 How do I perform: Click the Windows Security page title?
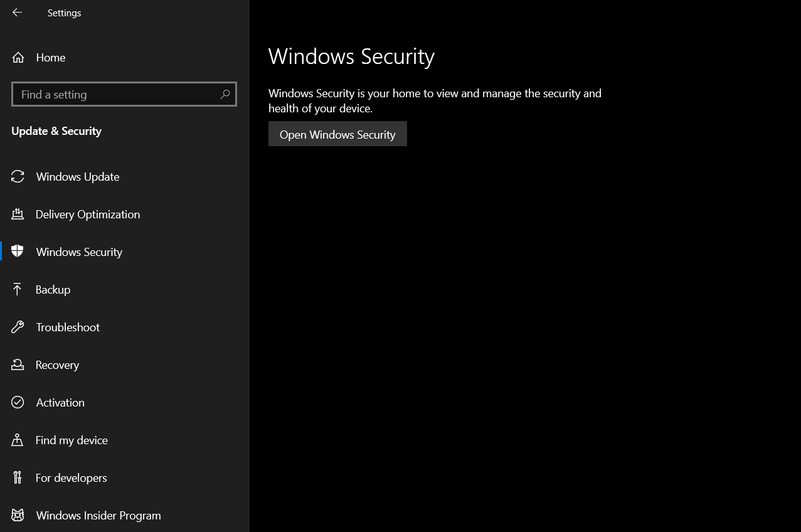(x=351, y=56)
